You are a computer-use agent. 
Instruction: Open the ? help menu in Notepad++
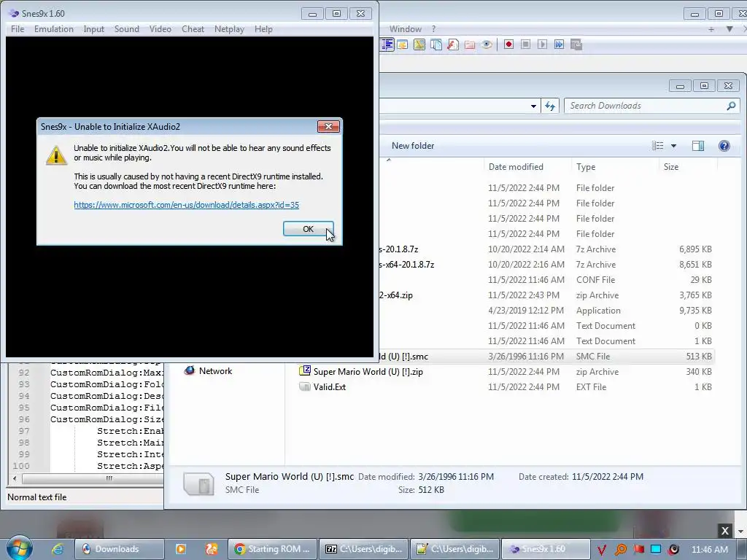tap(433, 29)
